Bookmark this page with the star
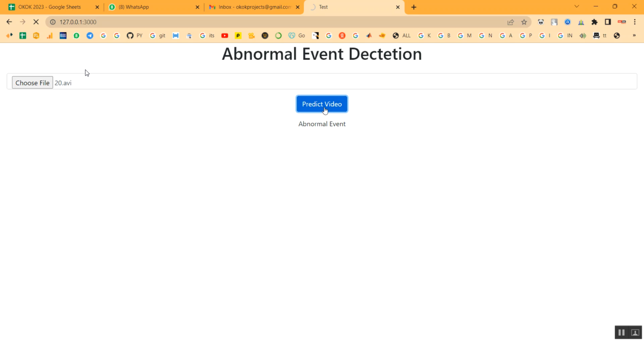 [524, 22]
